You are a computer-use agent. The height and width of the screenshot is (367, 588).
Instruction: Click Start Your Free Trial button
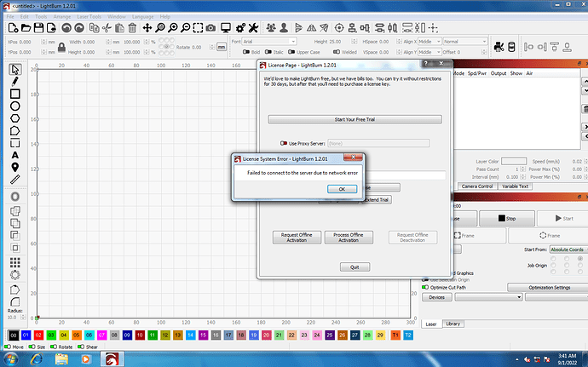(355, 119)
